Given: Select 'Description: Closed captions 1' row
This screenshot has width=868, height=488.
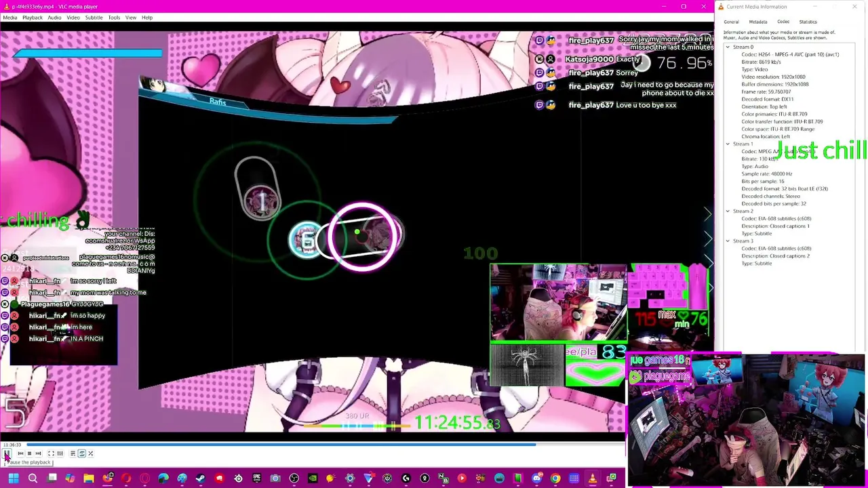Looking at the screenshot, I should pyautogui.click(x=775, y=226).
